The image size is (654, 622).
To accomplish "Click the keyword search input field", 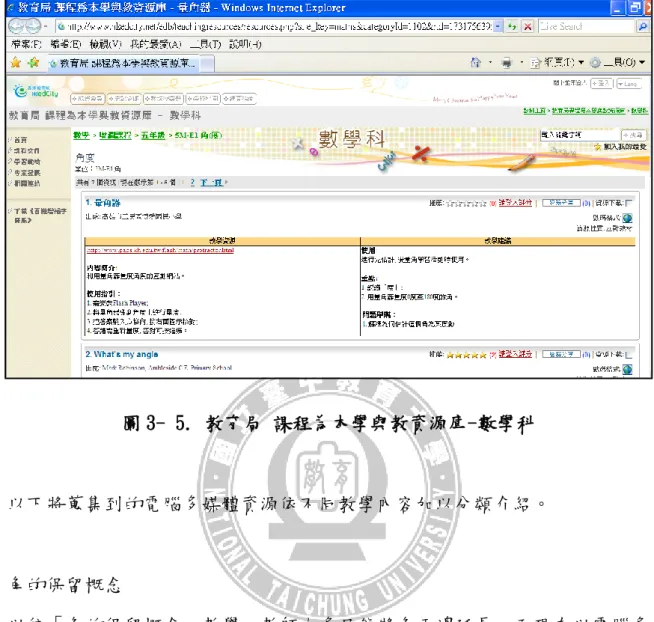I will pos(580,135).
